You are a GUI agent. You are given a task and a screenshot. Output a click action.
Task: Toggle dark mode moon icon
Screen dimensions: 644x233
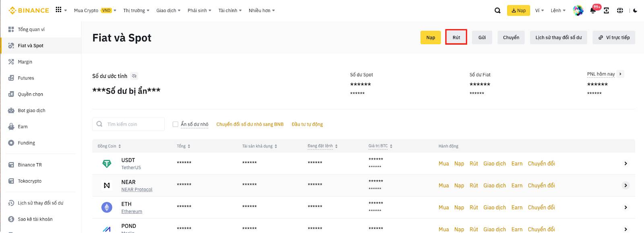[x=635, y=10]
